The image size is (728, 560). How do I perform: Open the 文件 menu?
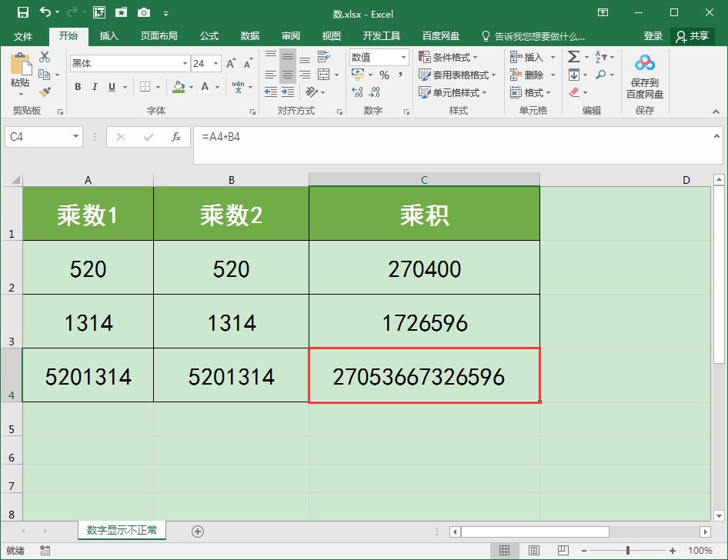click(x=24, y=35)
